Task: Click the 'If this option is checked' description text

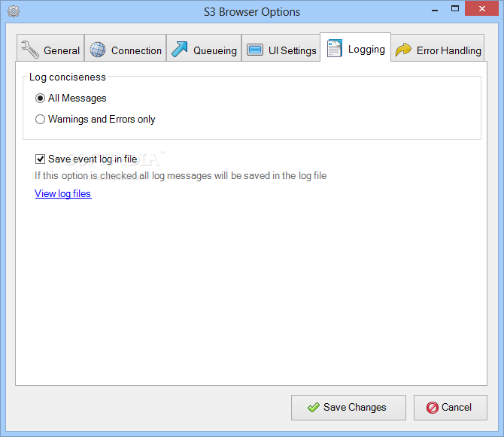Action: (x=181, y=176)
